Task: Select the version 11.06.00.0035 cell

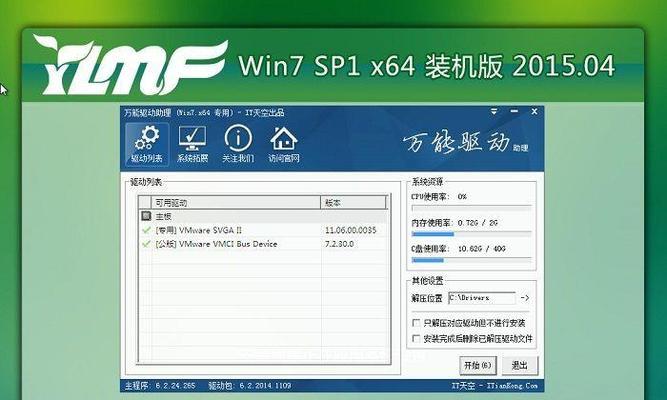Action: pyautogui.click(x=351, y=230)
